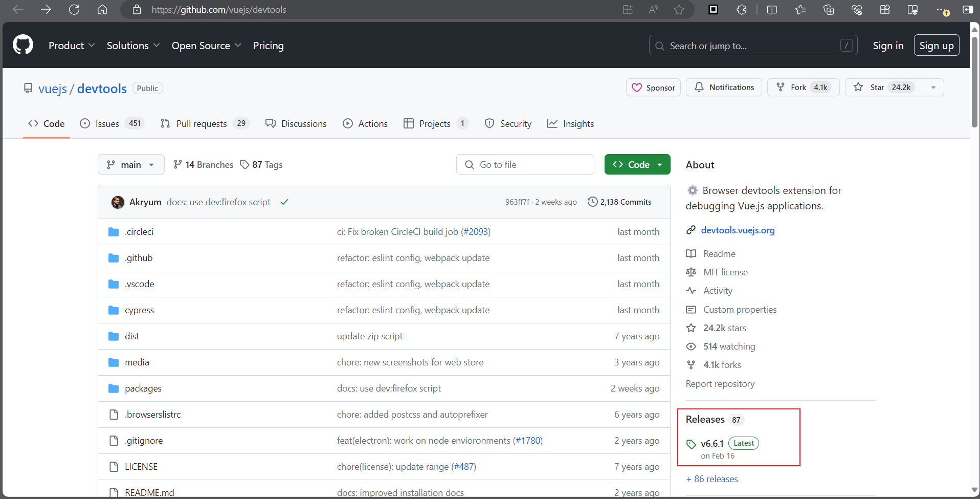Open the Discussions tab
The image size is (980, 499).
point(296,123)
